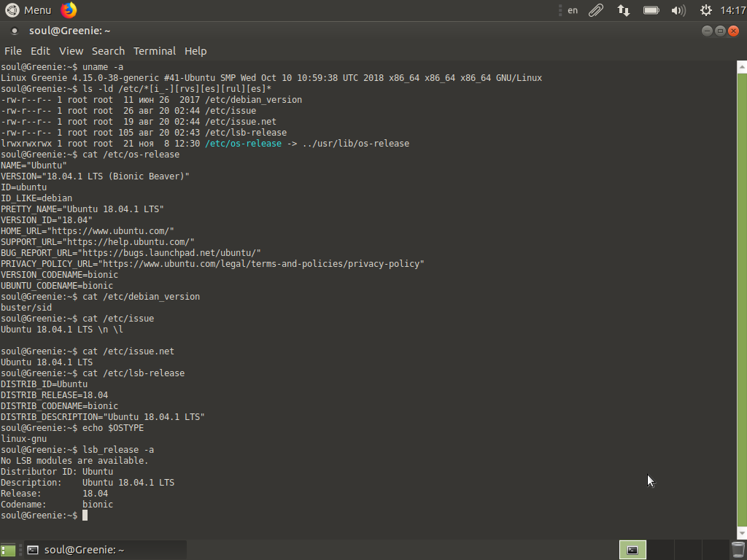Screen dimensions: 747x560
Task: Select the active workspace with terminal thumbnail
Action: (x=632, y=550)
